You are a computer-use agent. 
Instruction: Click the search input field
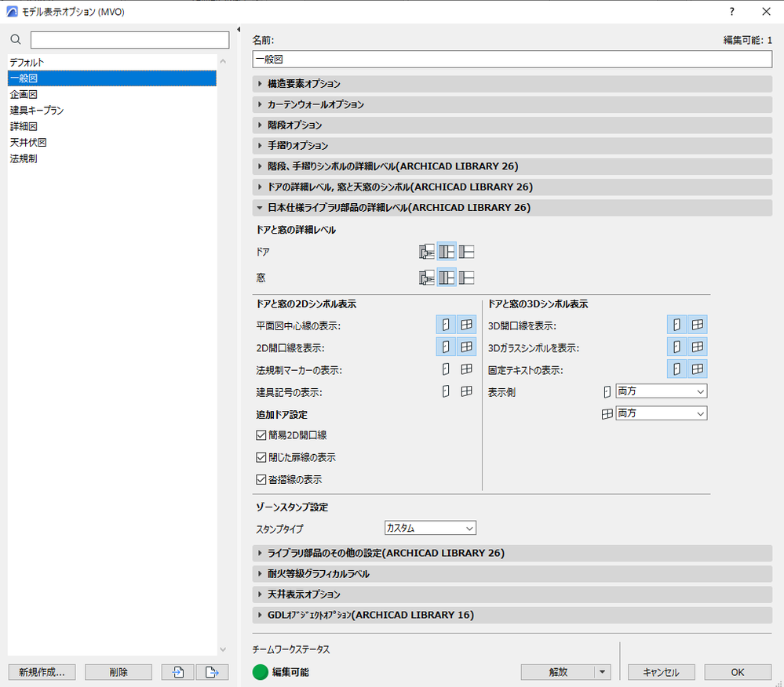click(x=130, y=40)
